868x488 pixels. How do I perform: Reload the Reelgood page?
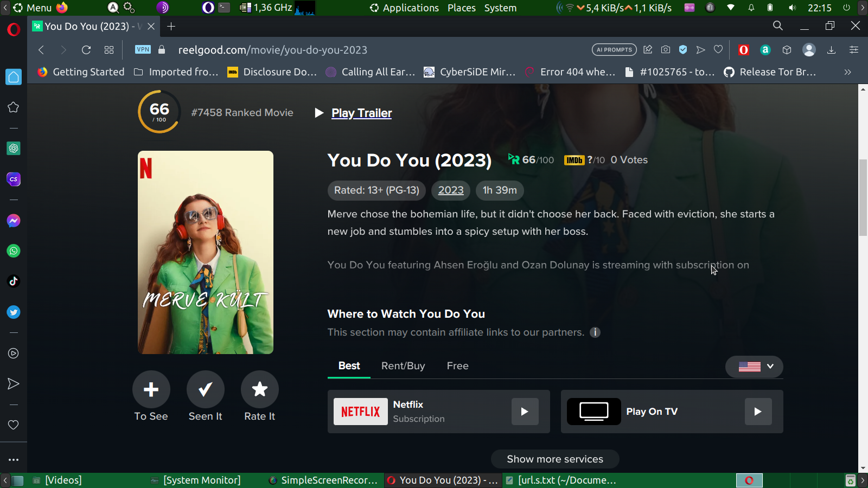86,50
